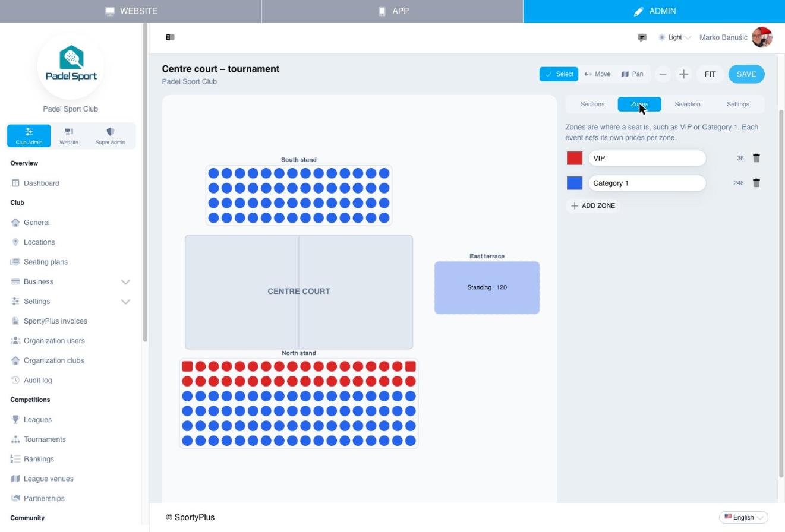Switch to the APP top tab

click(392, 11)
